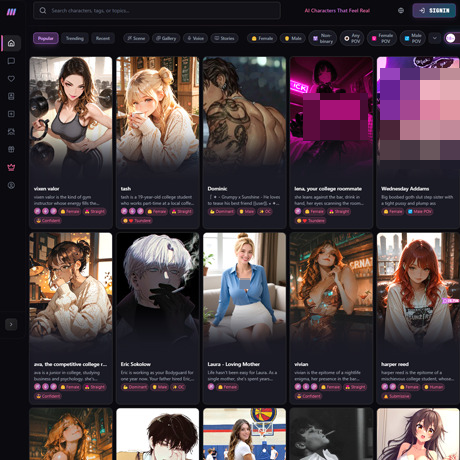
Task: Click the plus-square create icon in sidebar
Action: pyautogui.click(x=11, y=114)
